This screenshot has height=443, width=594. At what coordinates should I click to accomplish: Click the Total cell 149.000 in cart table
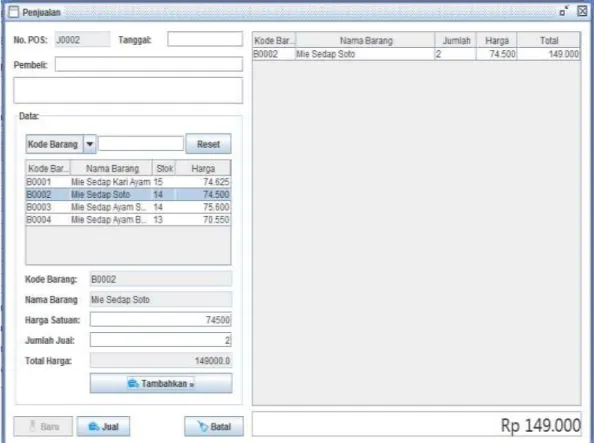click(x=549, y=54)
